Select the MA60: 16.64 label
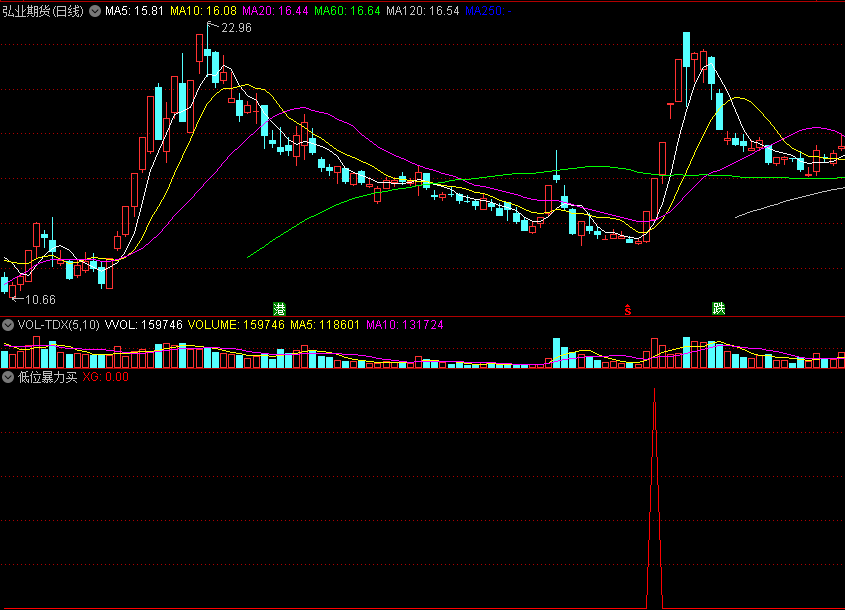Screen dimensions: 845x610 (x=348, y=11)
